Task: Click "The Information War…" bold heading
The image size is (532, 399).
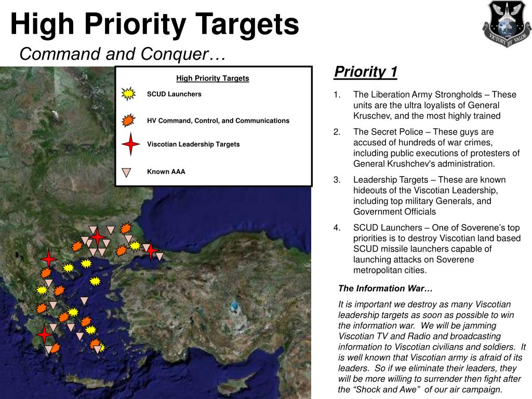Action: (385, 288)
